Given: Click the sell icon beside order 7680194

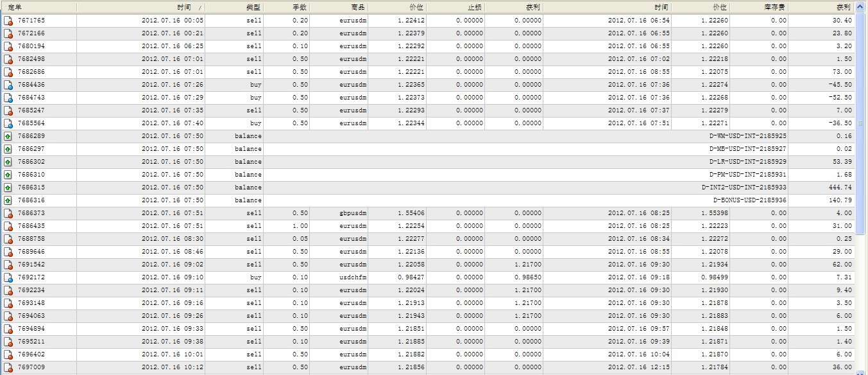Looking at the screenshot, I should coord(8,46).
